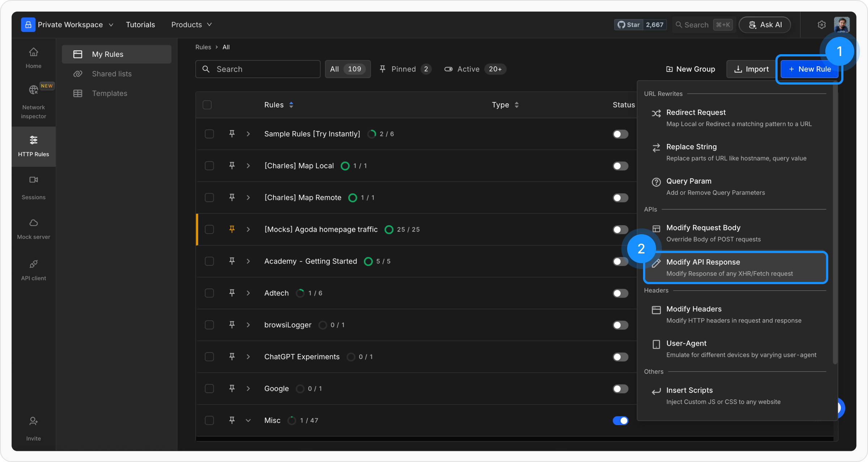868x462 pixels.
Task: Click the settings gear icon
Action: click(821, 25)
